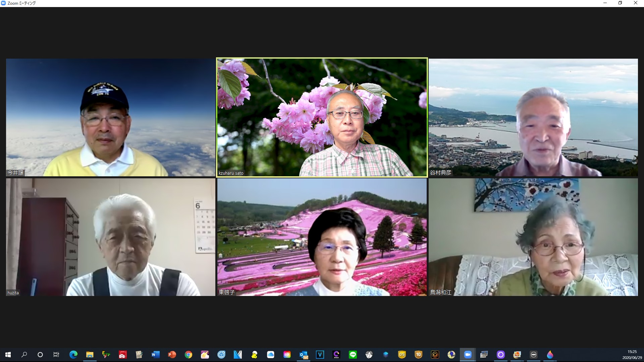Open Outlook from the taskbar
The height and width of the screenshot is (362, 644).
click(x=304, y=354)
